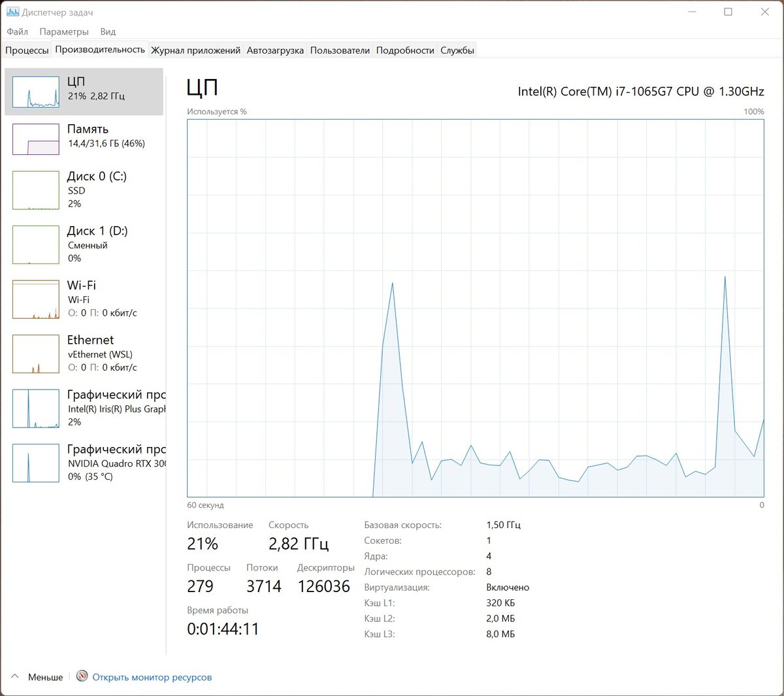Switch to the Журнал приложений tab
Viewport: 784px width, 696px height.
click(x=195, y=50)
